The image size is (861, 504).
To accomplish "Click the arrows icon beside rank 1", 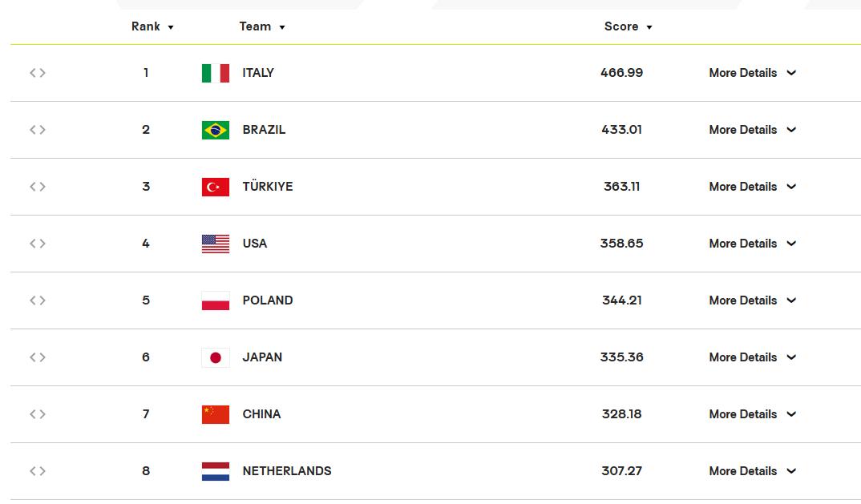I will (38, 72).
